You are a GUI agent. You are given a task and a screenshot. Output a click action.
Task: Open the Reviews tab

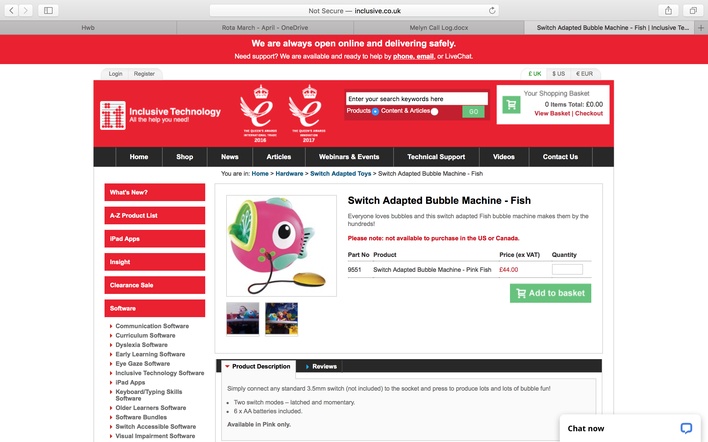click(x=321, y=367)
